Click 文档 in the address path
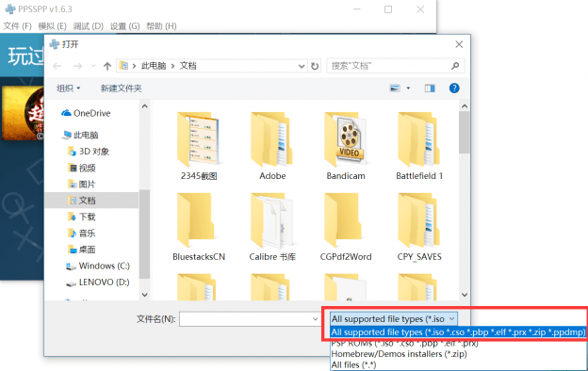This screenshot has height=371, width=588. click(x=188, y=66)
